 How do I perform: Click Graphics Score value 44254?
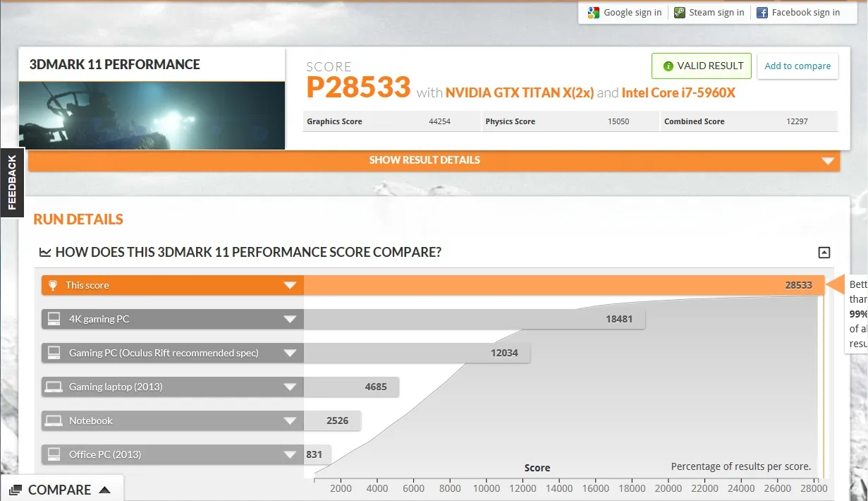click(x=439, y=121)
